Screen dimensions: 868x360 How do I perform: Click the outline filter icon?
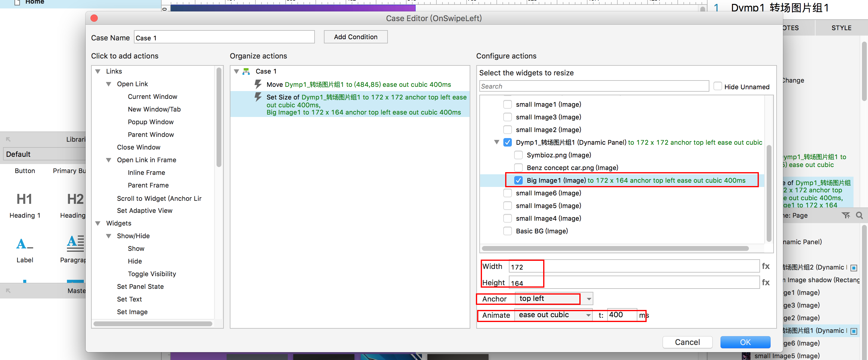pos(846,215)
